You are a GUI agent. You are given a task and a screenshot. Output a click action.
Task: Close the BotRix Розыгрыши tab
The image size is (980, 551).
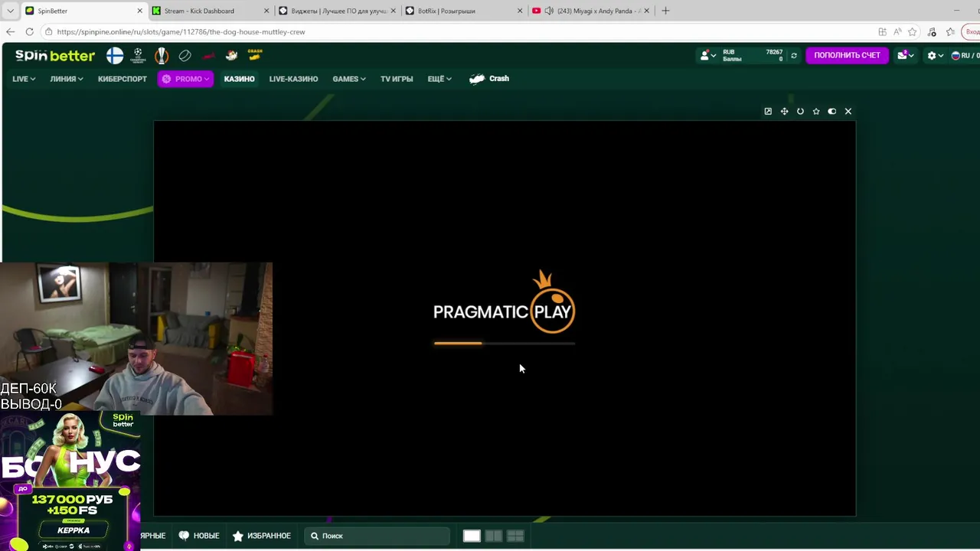pyautogui.click(x=520, y=11)
